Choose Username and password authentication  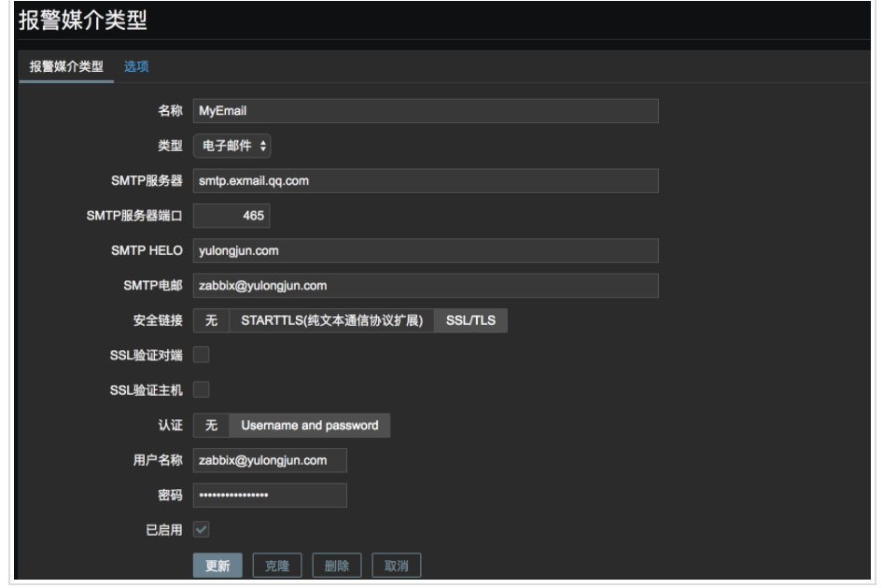point(310,426)
